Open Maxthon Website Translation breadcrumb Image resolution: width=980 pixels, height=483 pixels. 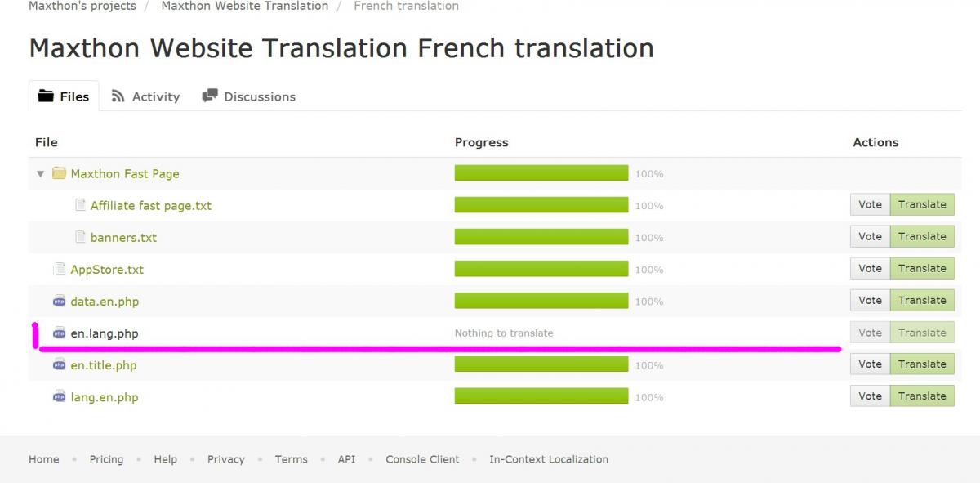245,6
